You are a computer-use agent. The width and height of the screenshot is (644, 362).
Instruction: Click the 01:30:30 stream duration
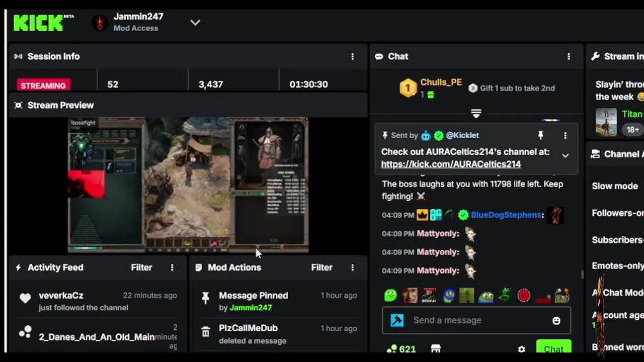click(x=308, y=84)
